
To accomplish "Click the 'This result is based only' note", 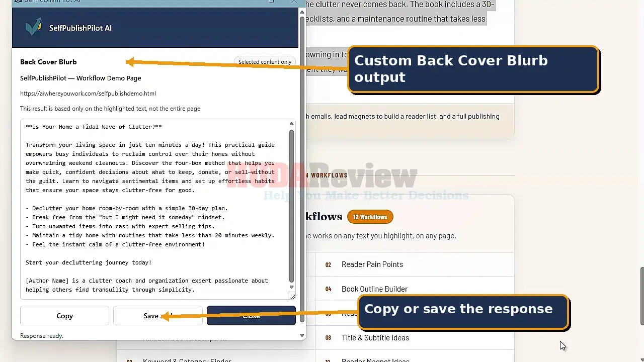I will [111, 109].
